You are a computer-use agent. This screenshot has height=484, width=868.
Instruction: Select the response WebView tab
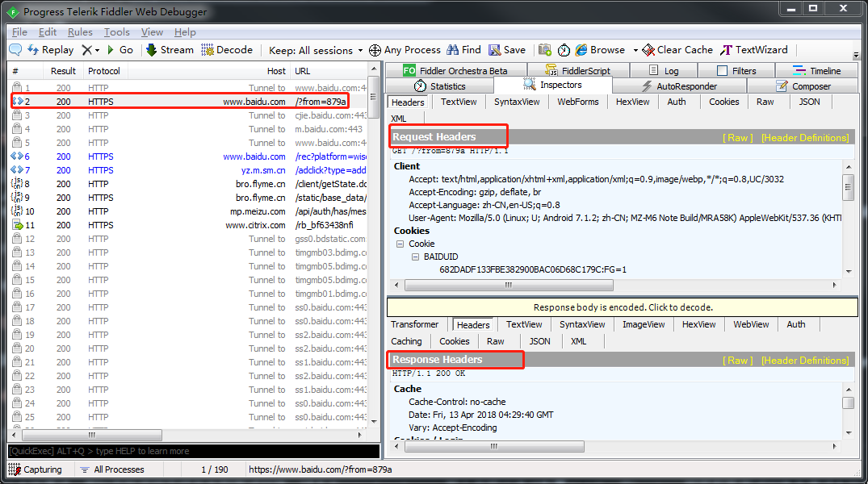click(x=751, y=324)
